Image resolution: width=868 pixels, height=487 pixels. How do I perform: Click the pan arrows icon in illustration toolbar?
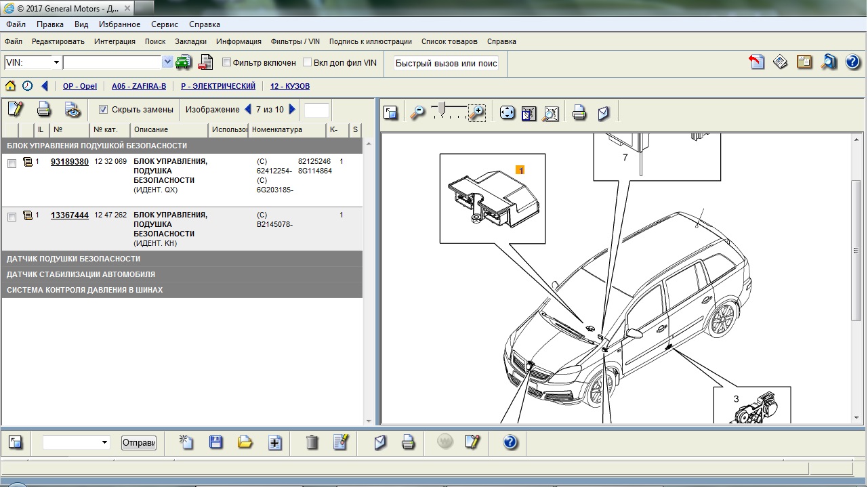(508, 112)
